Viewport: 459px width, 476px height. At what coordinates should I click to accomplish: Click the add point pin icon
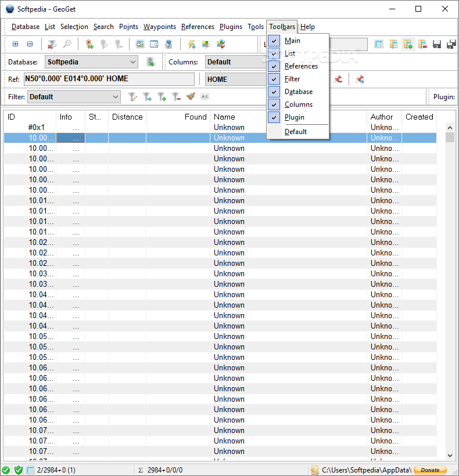coord(89,44)
